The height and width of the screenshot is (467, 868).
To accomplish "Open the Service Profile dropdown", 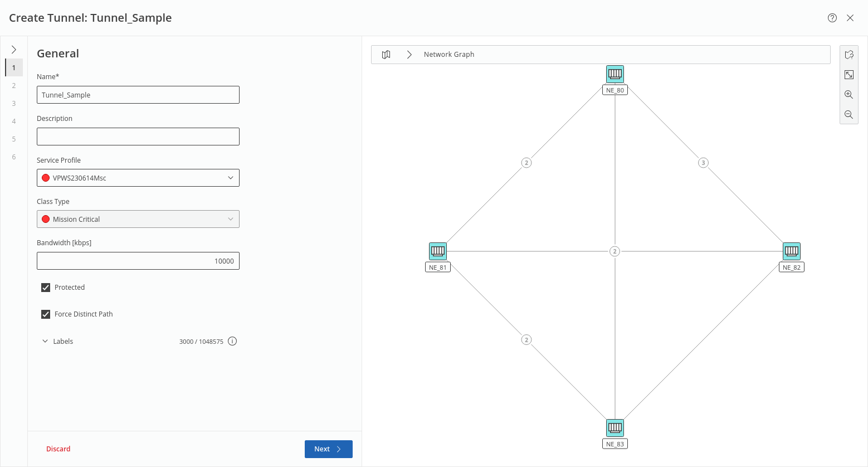I will (138, 178).
